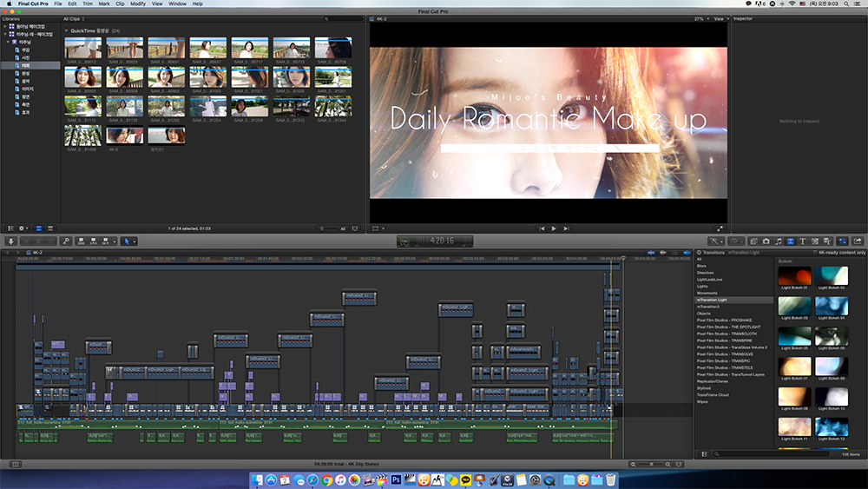Switch clip browser to list view
This screenshot has width=868, height=489.
pos(49,228)
